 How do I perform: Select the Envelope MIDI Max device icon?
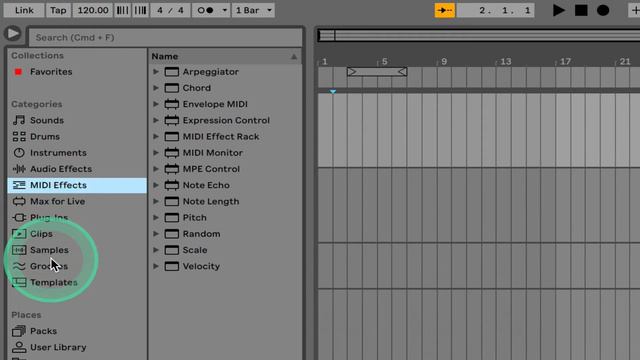point(171,104)
